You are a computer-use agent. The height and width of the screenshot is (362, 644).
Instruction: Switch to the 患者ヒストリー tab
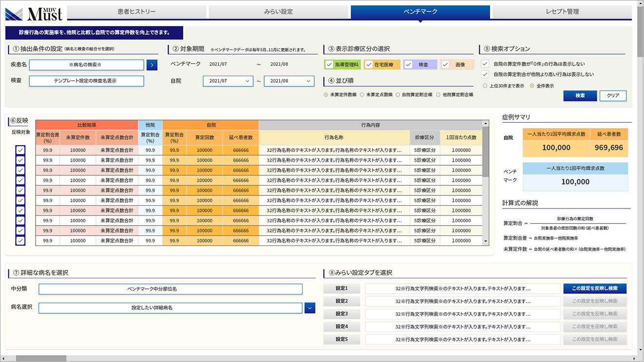point(137,11)
